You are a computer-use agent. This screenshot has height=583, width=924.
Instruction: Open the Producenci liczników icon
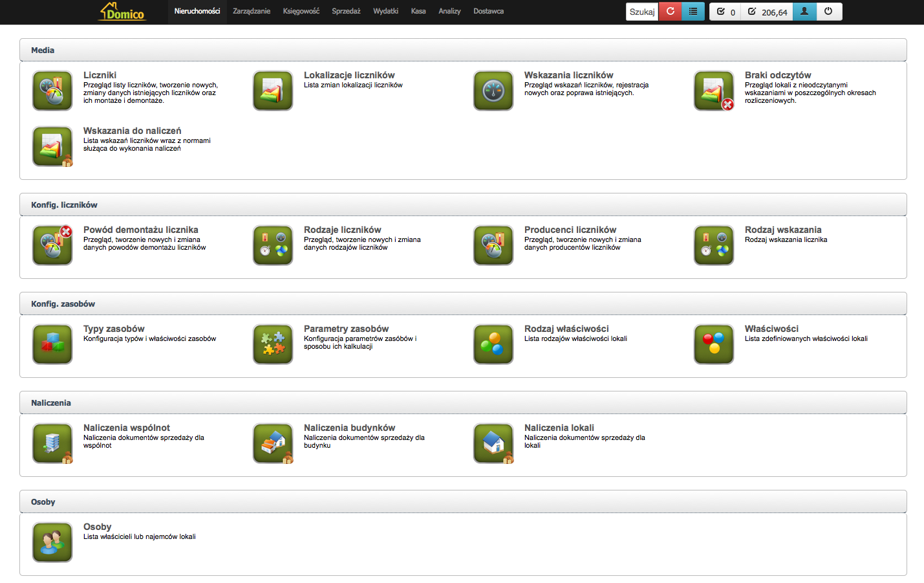click(493, 245)
